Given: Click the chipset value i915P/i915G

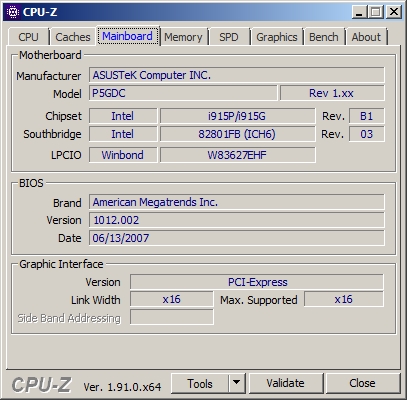Looking at the screenshot, I should point(237,116).
